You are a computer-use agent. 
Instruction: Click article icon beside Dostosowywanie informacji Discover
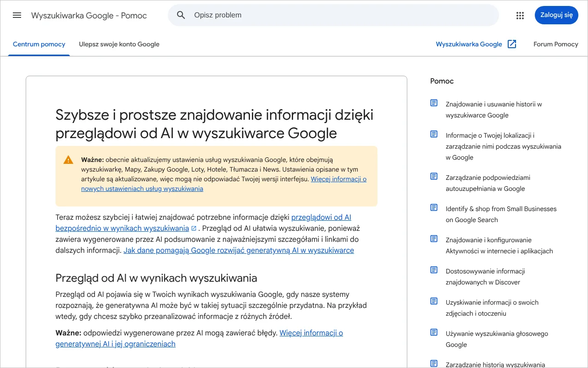pyautogui.click(x=434, y=270)
